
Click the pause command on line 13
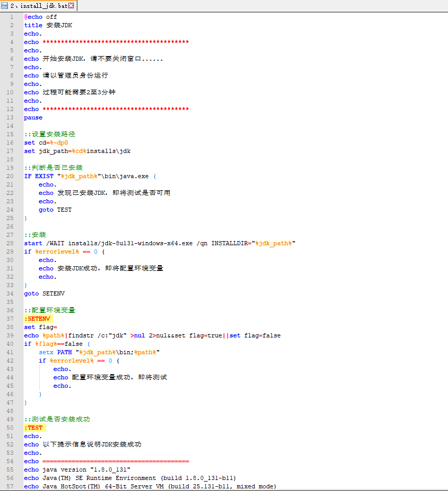pos(32,117)
